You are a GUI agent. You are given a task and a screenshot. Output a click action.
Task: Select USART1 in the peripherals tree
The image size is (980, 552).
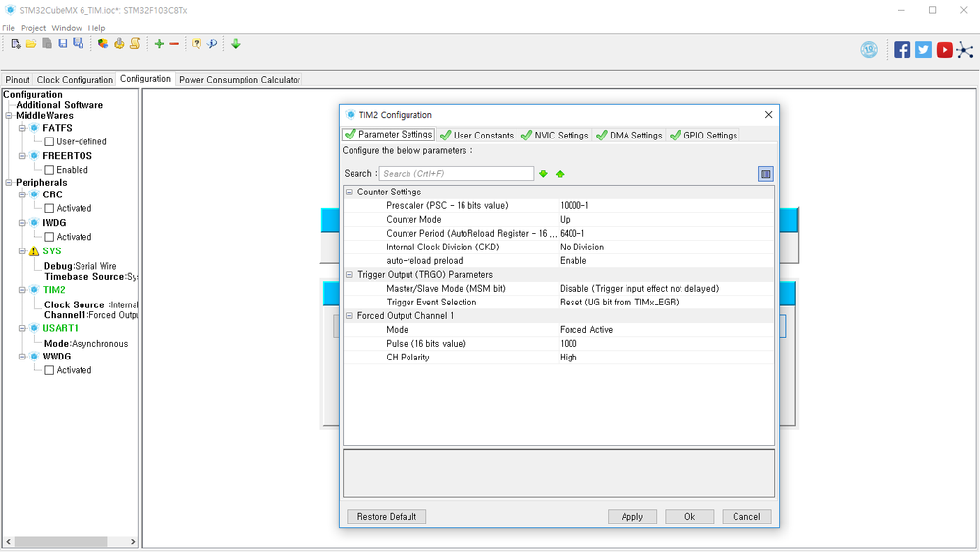61,328
